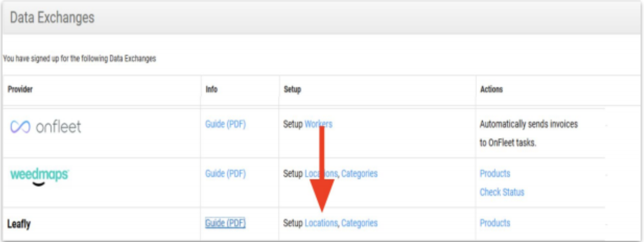This screenshot has height=242, width=644.
Task: Click the weedmaps provider logo
Action: [x=40, y=177]
